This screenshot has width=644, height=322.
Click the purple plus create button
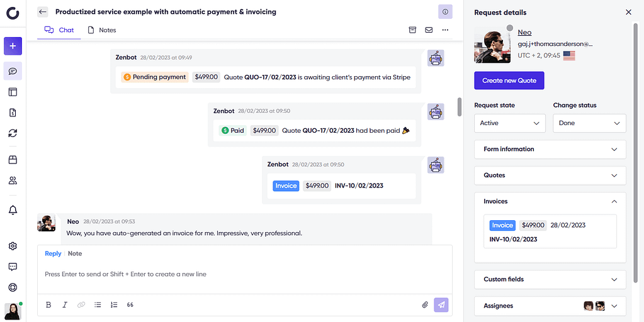point(13,46)
